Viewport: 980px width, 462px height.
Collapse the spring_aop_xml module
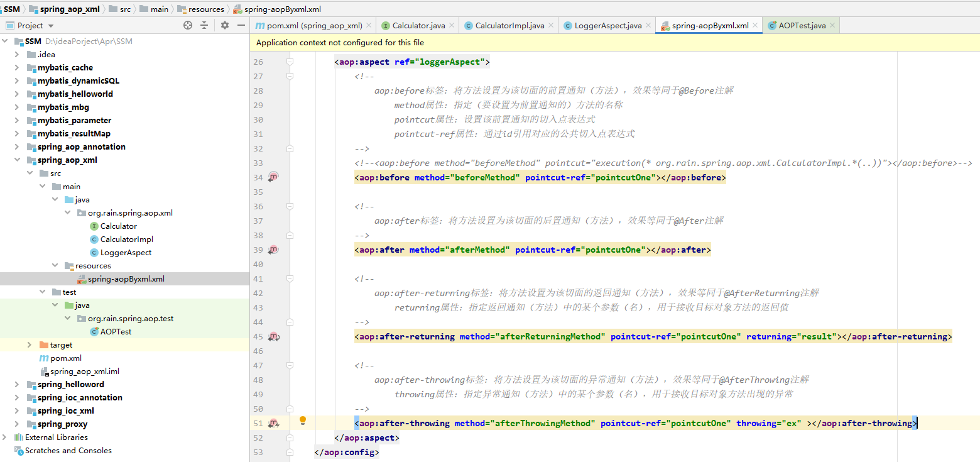tap(17, 160)
